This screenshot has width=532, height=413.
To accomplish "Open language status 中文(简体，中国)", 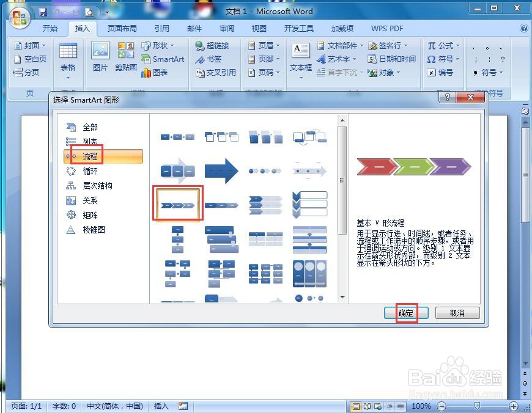I will [x=115, y=406].
